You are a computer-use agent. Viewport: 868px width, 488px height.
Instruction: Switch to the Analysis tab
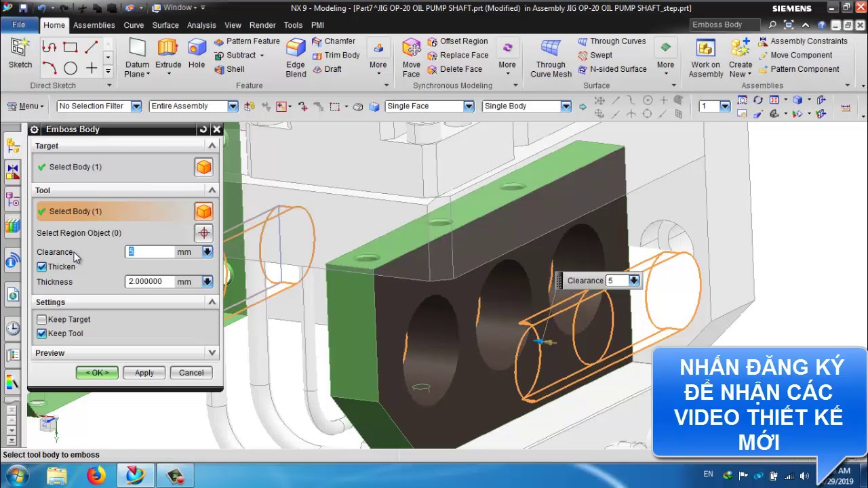(x=201, y=25)
